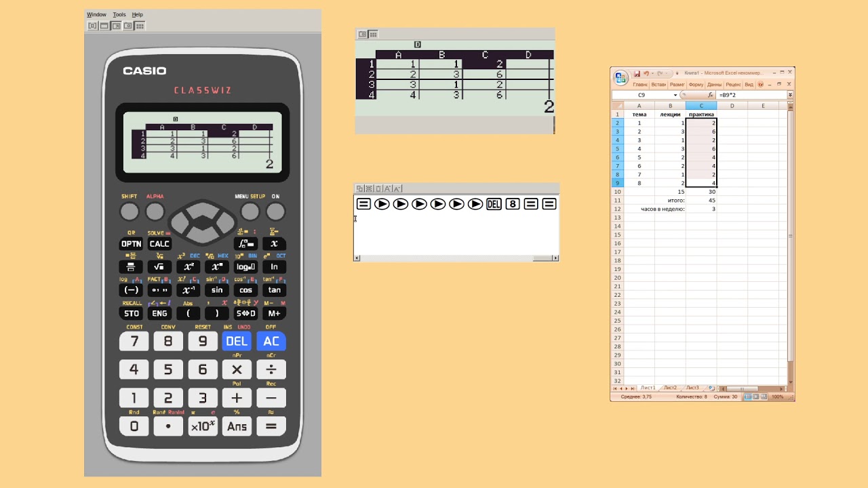The width and height of the screenshot is (868, 488).
Task: Click the calculator Ans key
Action: [x=237, y=426]
